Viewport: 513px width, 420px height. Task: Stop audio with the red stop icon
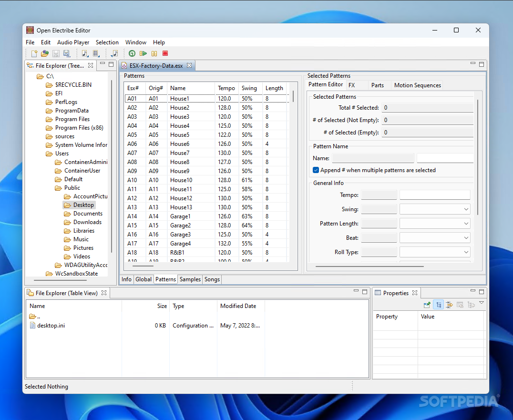coord(165,53)
